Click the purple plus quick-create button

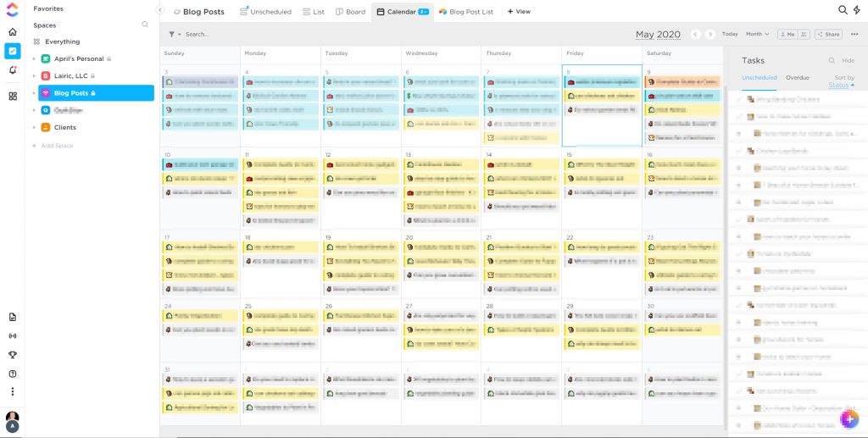pos(849,419)
